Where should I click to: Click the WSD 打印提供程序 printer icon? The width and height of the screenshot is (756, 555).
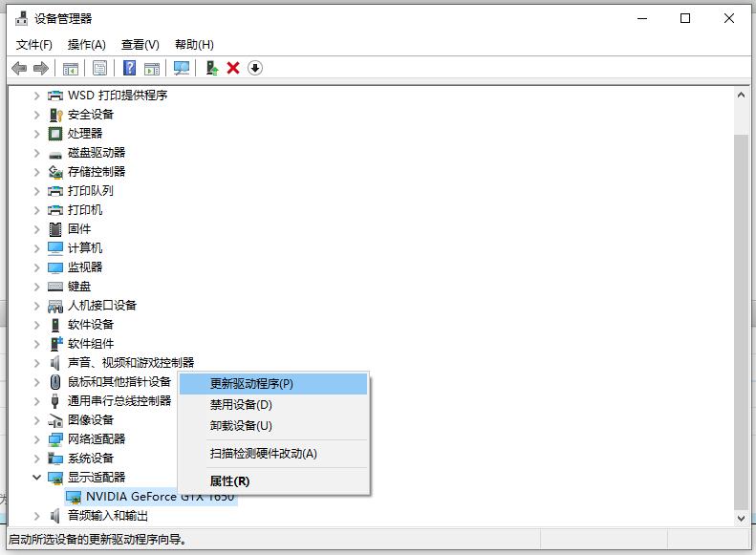click(x=55, y=96)
